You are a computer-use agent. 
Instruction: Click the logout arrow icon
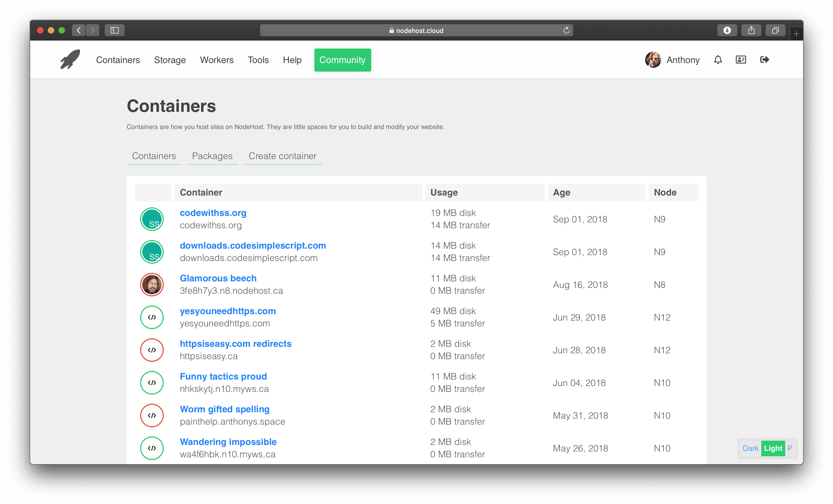(764, 60)
